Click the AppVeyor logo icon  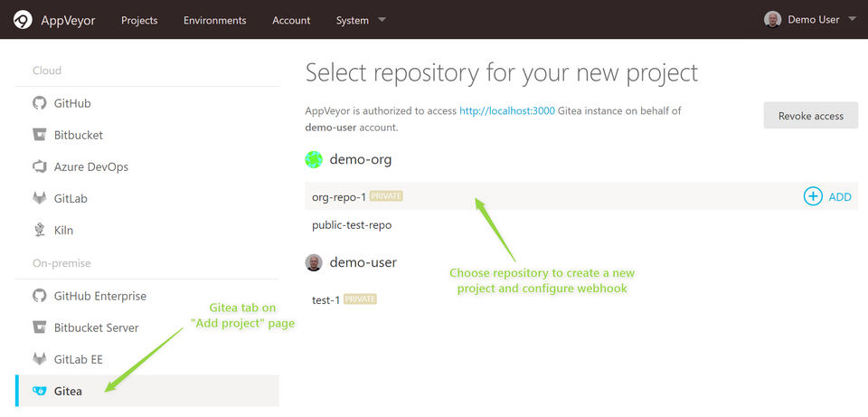coord(23,20)
